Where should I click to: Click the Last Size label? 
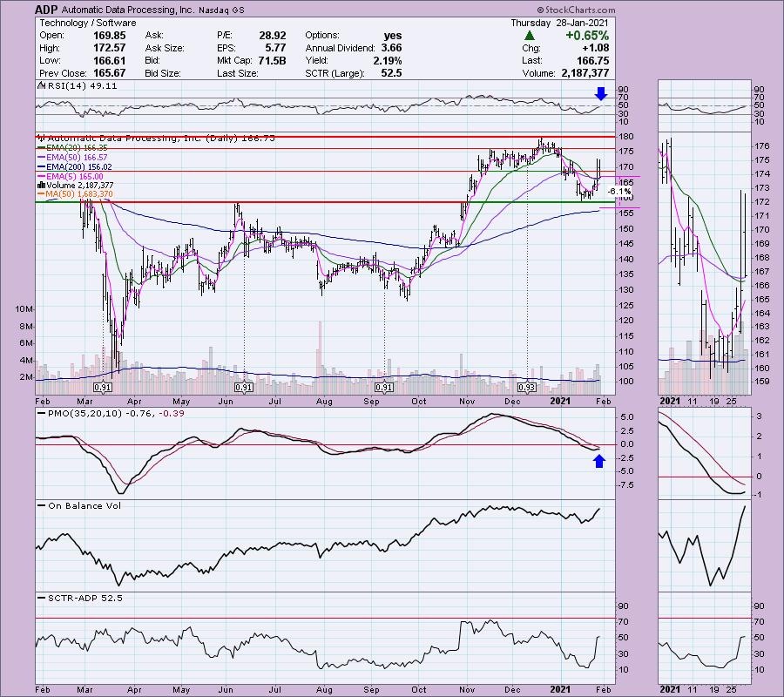tap(238, 73)
